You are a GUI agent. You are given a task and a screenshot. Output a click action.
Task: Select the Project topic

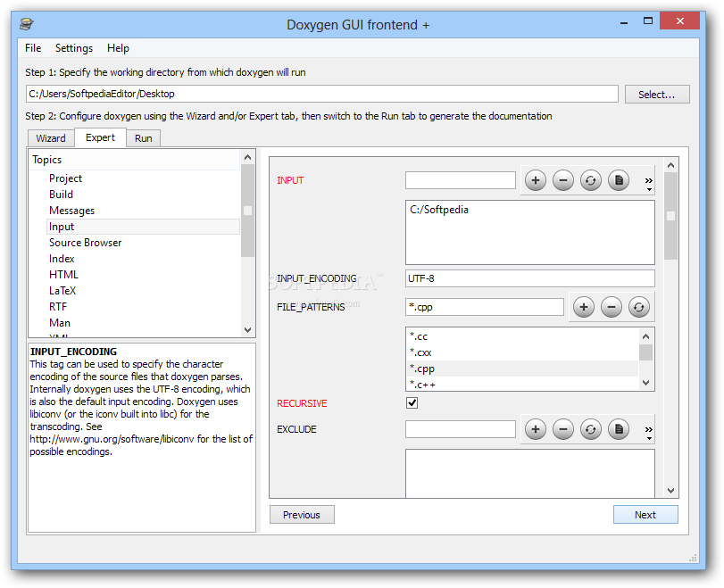point(65,178)
